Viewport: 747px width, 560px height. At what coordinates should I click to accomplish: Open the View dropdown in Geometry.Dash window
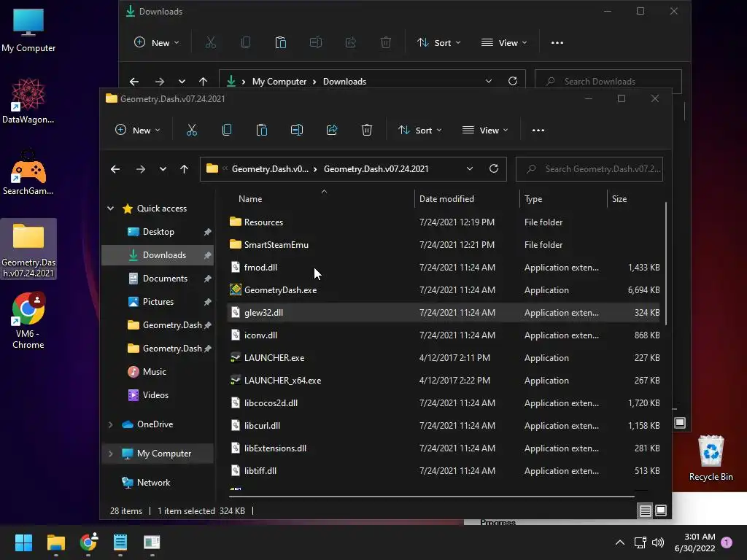tap(485, 130)
